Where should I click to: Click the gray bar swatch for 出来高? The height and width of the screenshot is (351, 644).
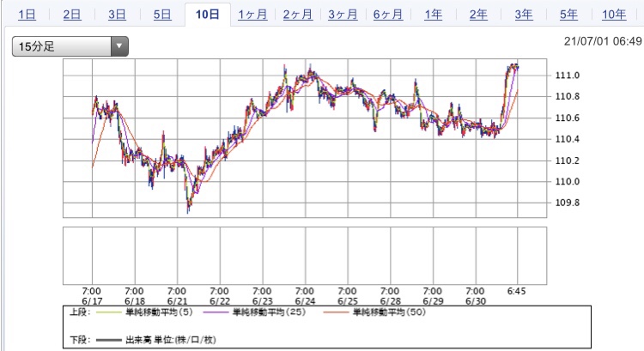pyautogui.click(x=109, y=341)
